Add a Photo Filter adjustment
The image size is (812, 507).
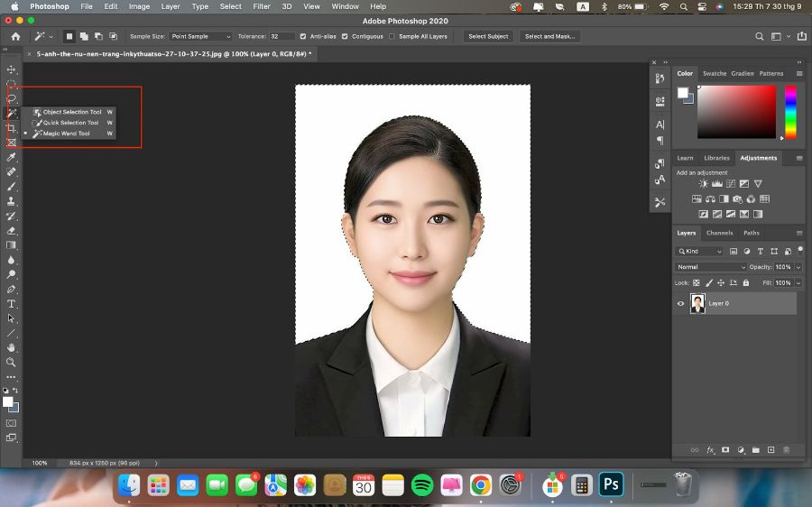tap(737, 198)
